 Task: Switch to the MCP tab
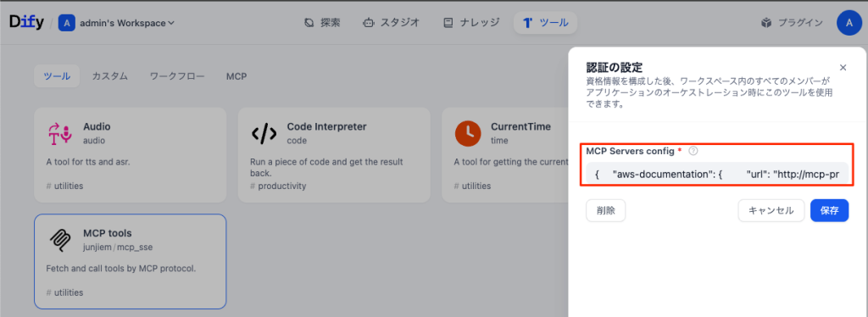[x=236, y=76]
